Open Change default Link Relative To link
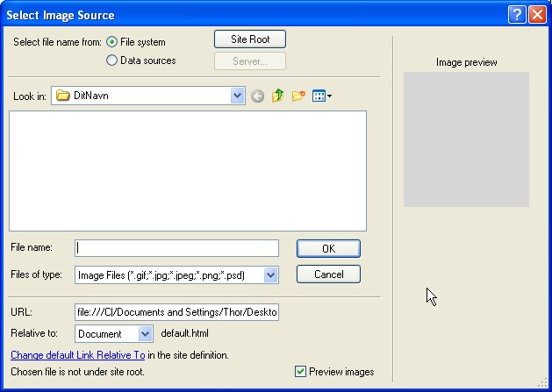 (78, 355)
